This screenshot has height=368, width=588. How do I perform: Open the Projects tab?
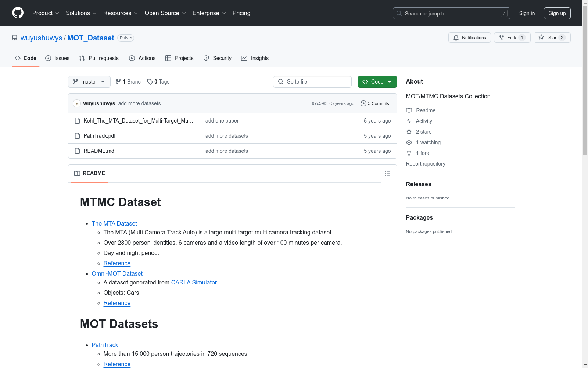point(179,58)
